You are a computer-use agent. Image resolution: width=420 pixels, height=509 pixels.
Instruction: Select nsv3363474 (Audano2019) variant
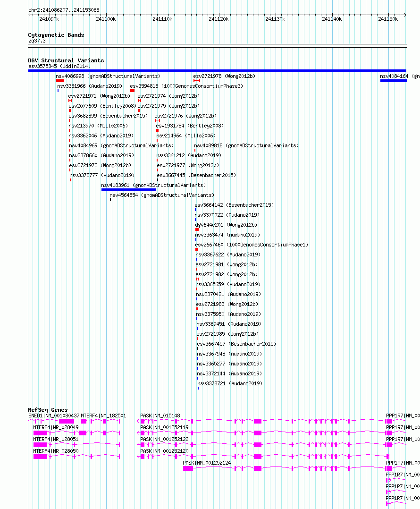[x=227, y=235]
